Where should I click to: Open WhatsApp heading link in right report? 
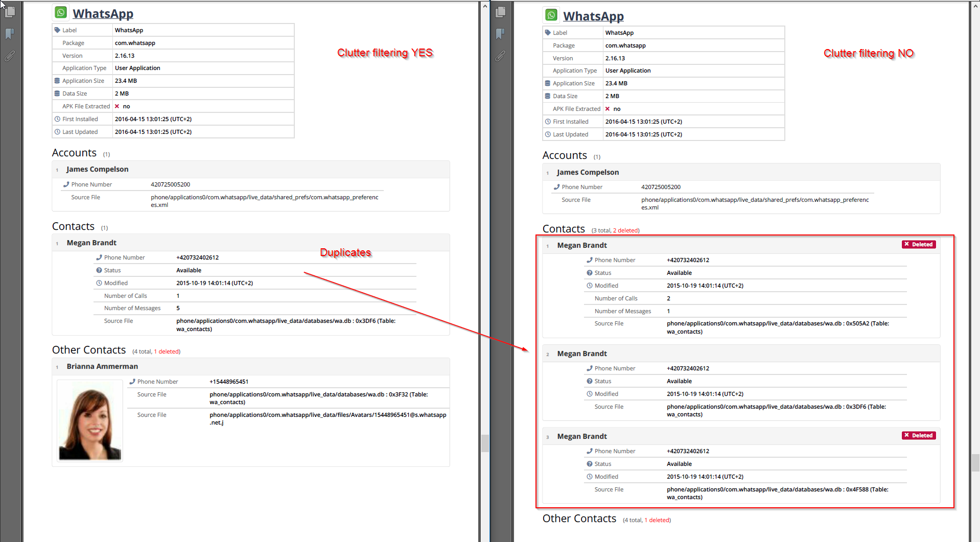tap(593, 16)
